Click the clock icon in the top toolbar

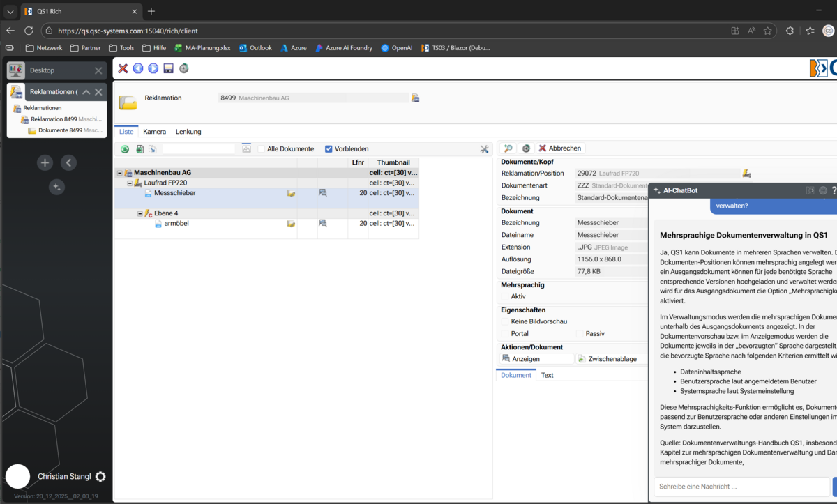click(x=184, y=68)
